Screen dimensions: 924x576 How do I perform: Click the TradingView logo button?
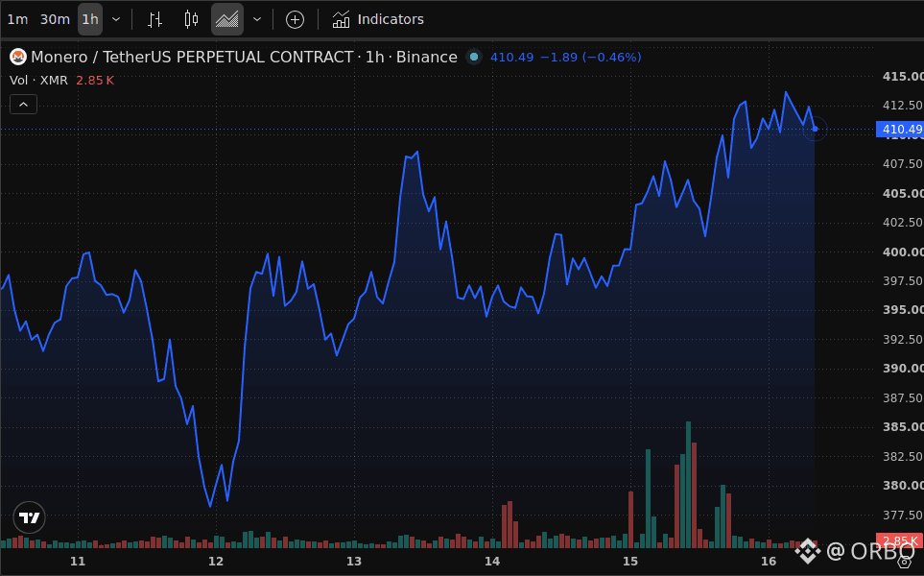tap(29, 517)
